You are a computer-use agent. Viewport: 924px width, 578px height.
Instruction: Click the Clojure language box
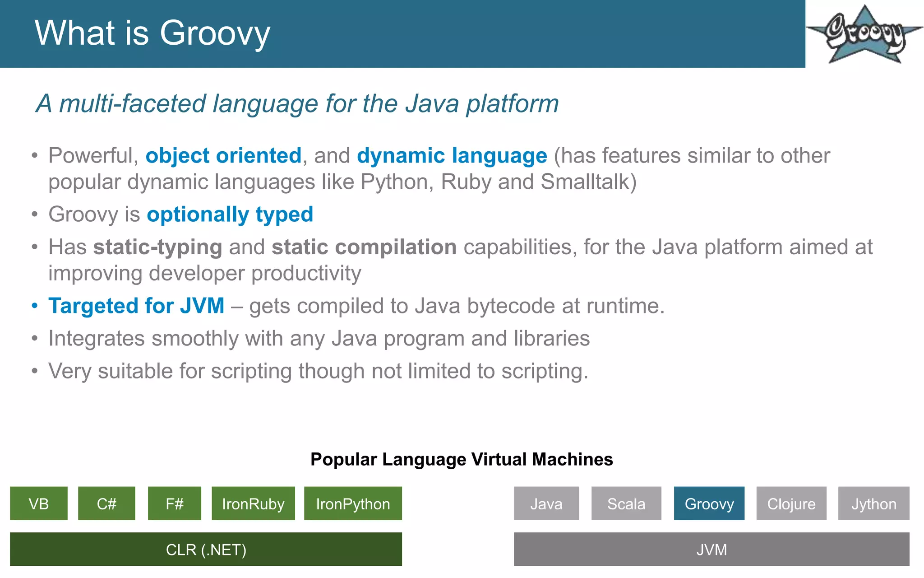(791, 503)
